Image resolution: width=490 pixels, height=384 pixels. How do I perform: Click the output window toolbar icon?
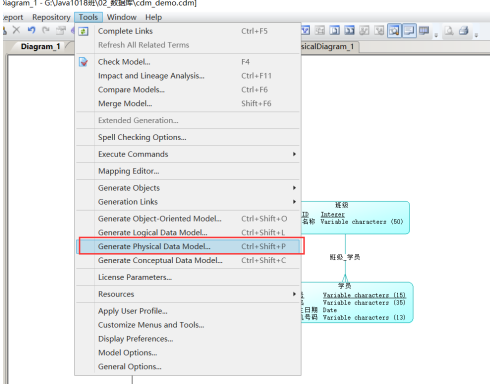click(409, 31)
